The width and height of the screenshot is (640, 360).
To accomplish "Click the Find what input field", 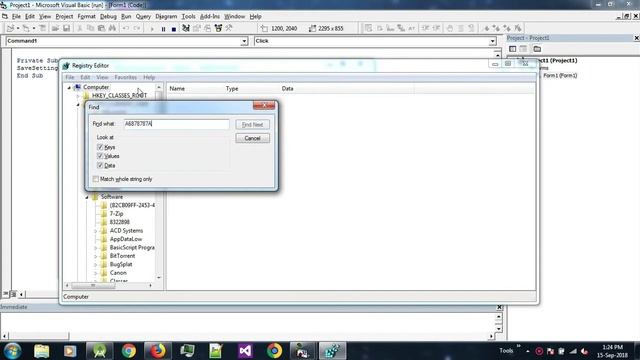I will tap(176, 124).
